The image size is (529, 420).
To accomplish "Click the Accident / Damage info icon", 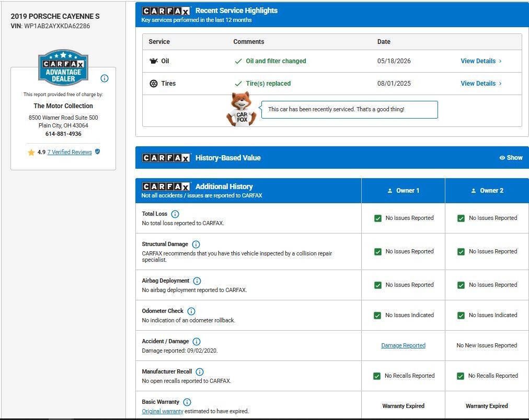I will [x=197, y=342].
